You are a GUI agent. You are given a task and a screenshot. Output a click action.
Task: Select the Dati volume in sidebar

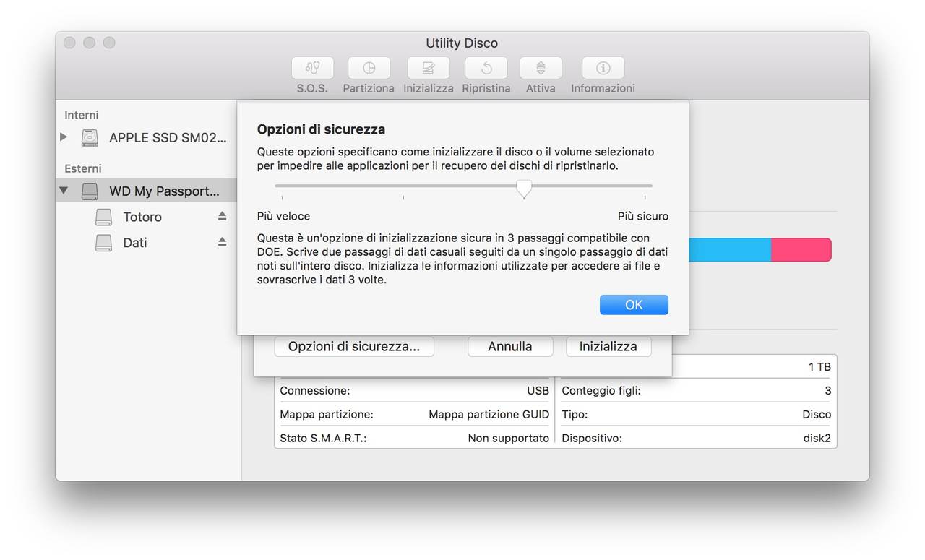point(135,243)
